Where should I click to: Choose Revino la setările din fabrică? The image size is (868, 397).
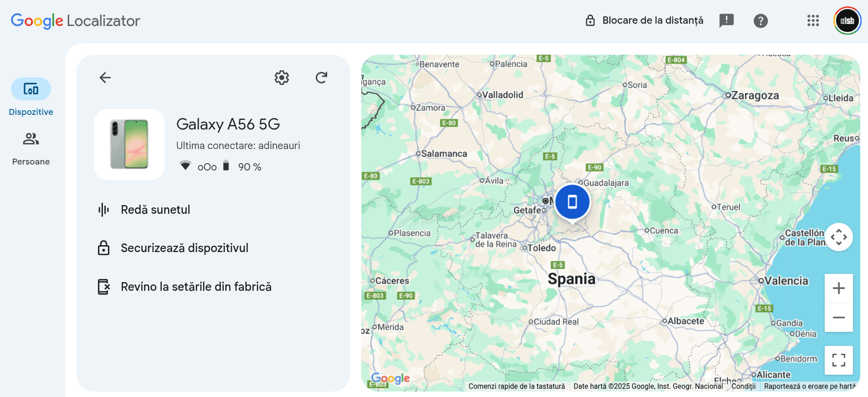[196, 287]
